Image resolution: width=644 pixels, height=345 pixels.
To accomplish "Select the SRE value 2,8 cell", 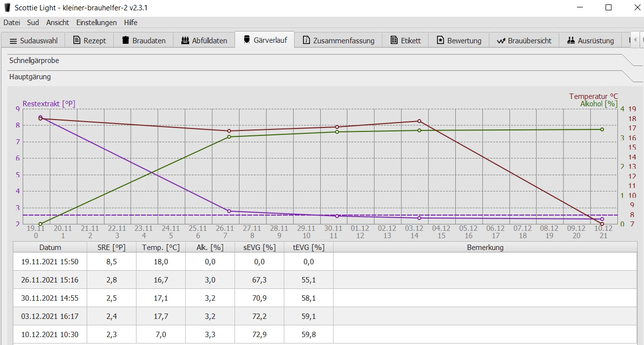I will [111, 280].
